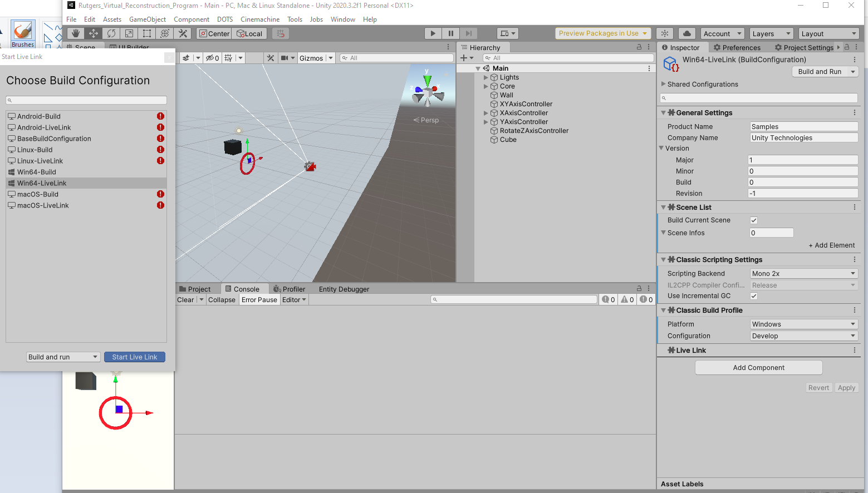Select the Hand tool in Unity toolbar
The width and height of the screenshot is (868, 493).
tap(76, 33)
